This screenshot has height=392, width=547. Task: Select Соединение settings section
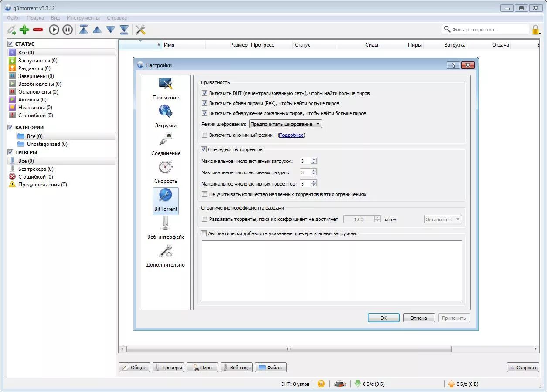coord(166,145)
